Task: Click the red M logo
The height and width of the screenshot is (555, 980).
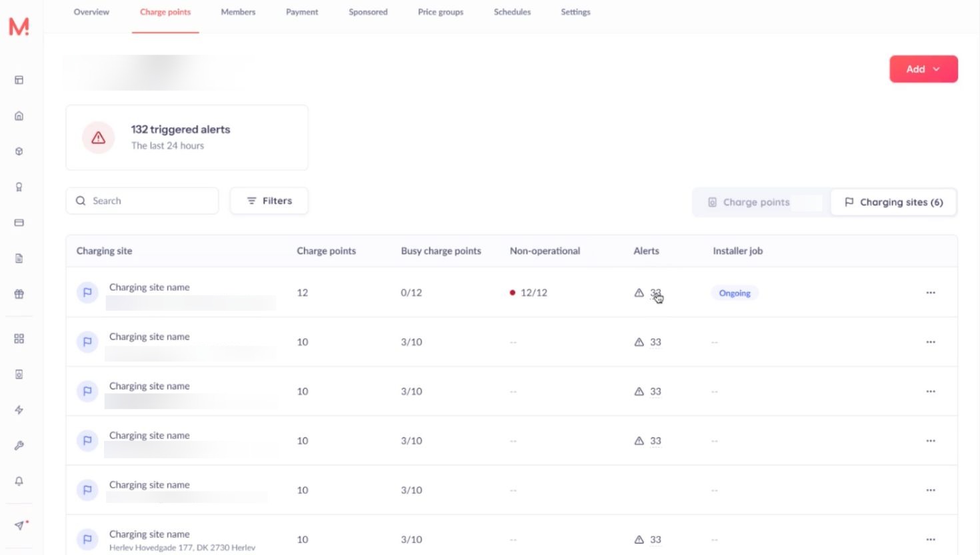Action: click(19, 27)
